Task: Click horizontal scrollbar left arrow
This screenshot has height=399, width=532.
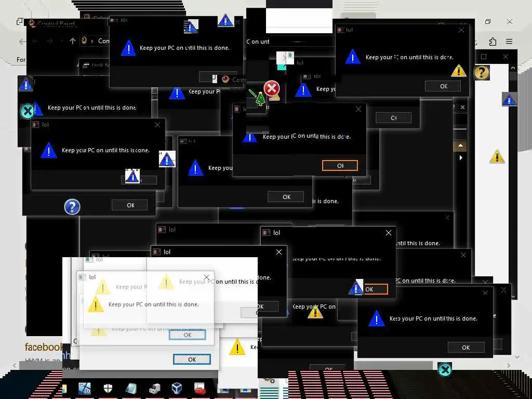Action: (15, 365)
